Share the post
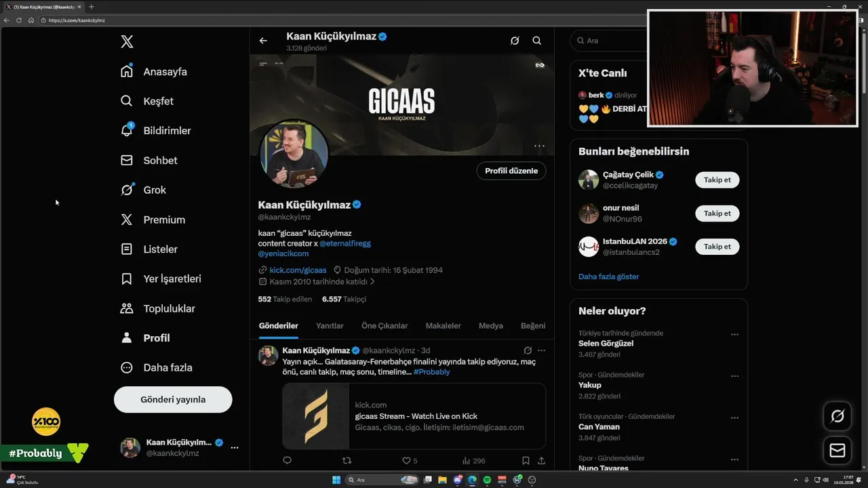 tap(541, 461)
